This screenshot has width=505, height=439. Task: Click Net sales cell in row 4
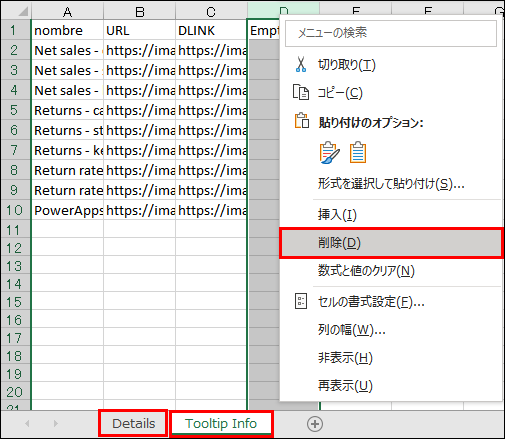pyautogui.click(x=67, y=90)
